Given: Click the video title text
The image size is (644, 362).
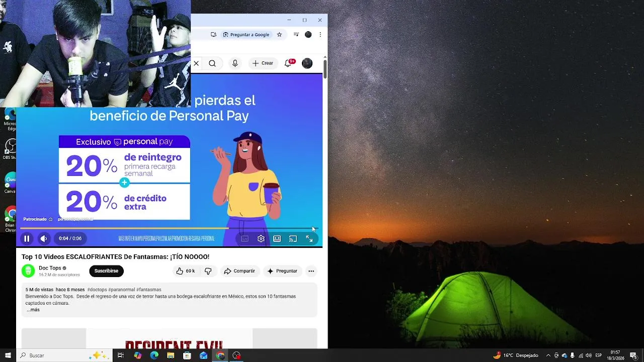Looking at the screenshot, I should (115, 257).
